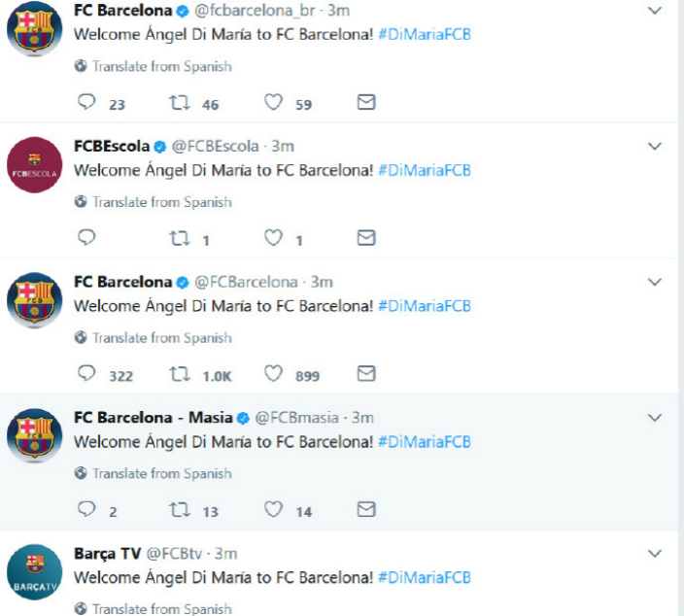Retweet the @fcbarcelona_br tweet with 46 retweets
Image resolution: width=684 pixels, height=616 pixels.
point(180,102)
